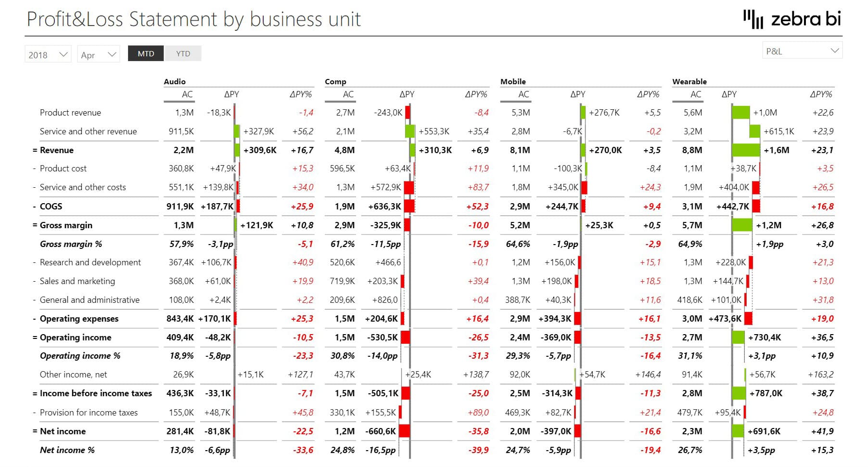Screen dimensions: 868x467
Task: Toggle to the YTD period button
Action: [183, 53]
